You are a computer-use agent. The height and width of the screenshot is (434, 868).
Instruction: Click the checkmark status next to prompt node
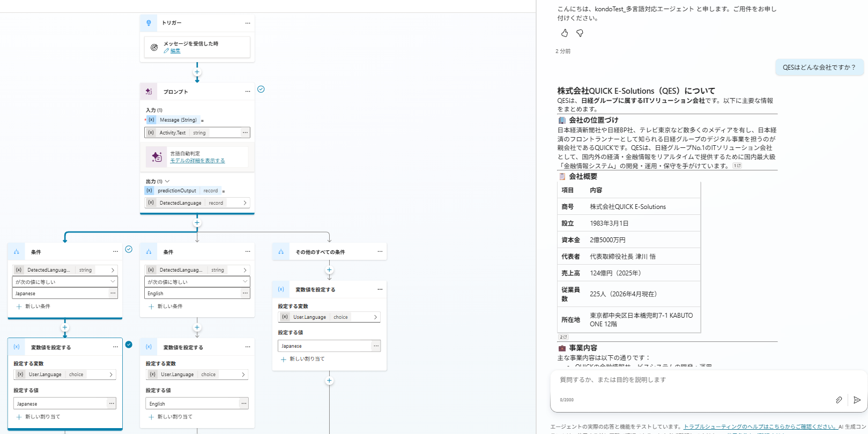261,89
